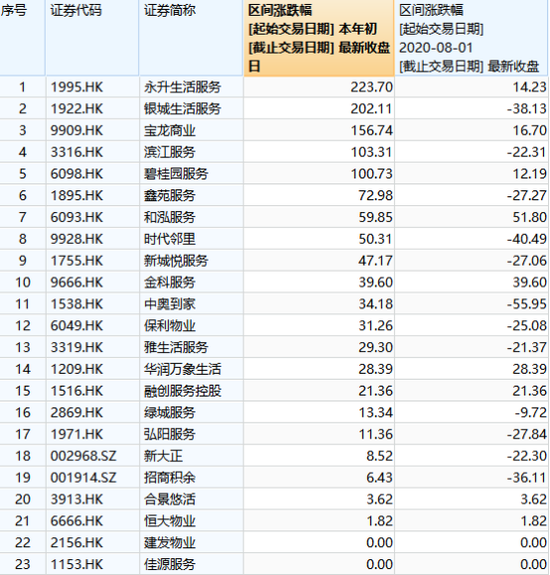The width and height of the screenshot is (550, 575).
Task: Select stock code 002968.SZ
Action: pos(83,455)
